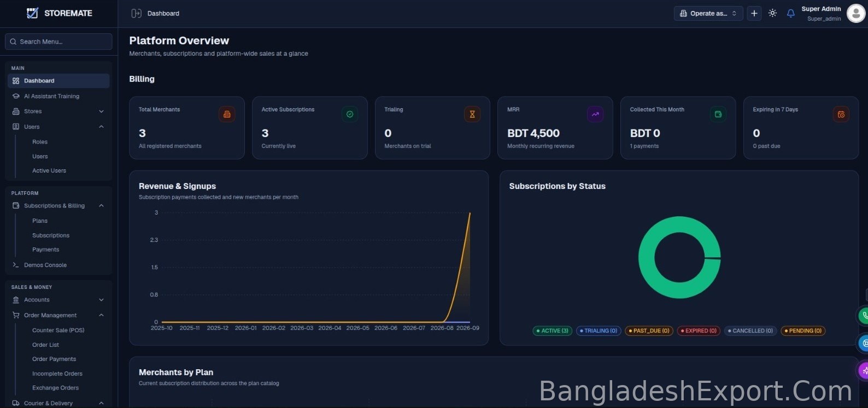Open Order List page
868x408 pixels.
tap(45, 345)
